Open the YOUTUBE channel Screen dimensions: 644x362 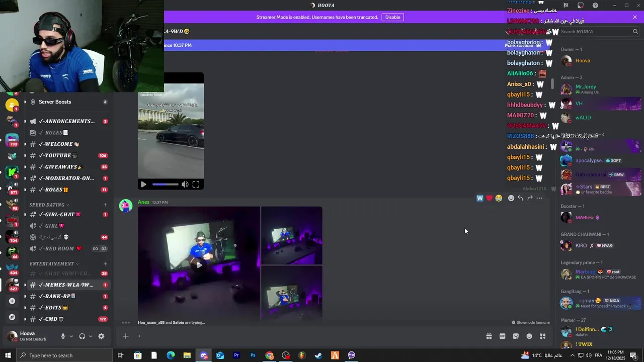click(x=68, y=155)
